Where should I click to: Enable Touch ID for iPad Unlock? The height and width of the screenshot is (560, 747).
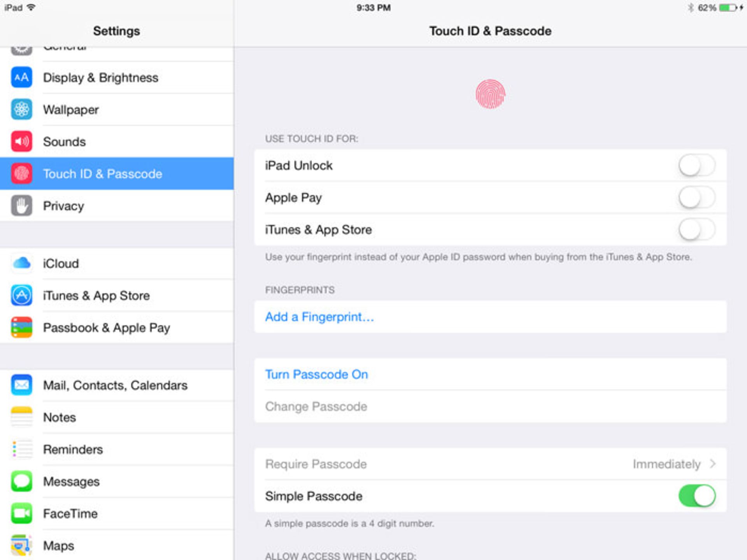click(696, 166)
